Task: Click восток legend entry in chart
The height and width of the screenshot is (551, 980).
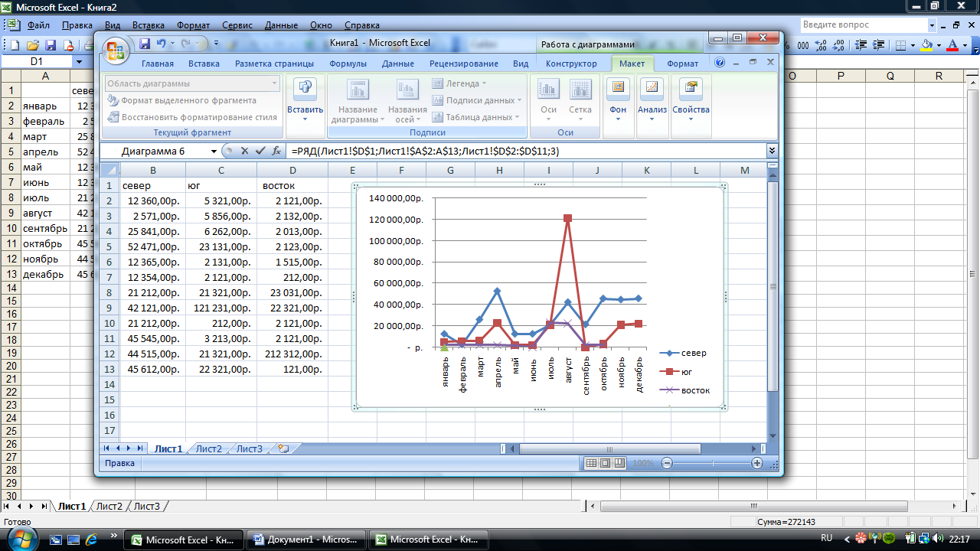Action: (685, 390)
